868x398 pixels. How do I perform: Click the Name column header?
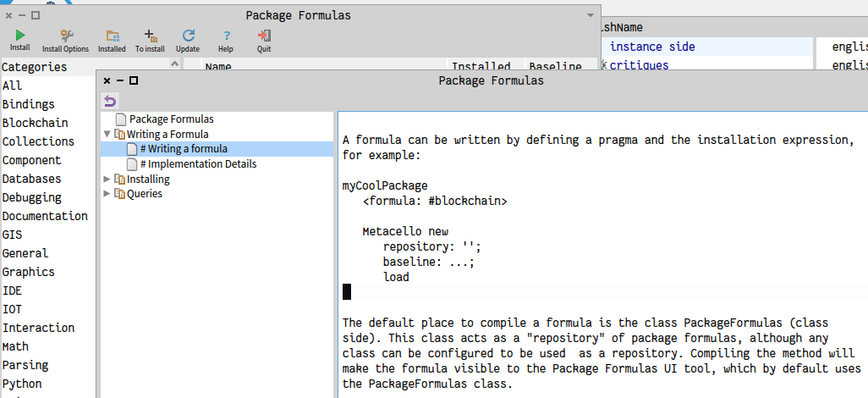pyautogui.click(x=218, y=66)
